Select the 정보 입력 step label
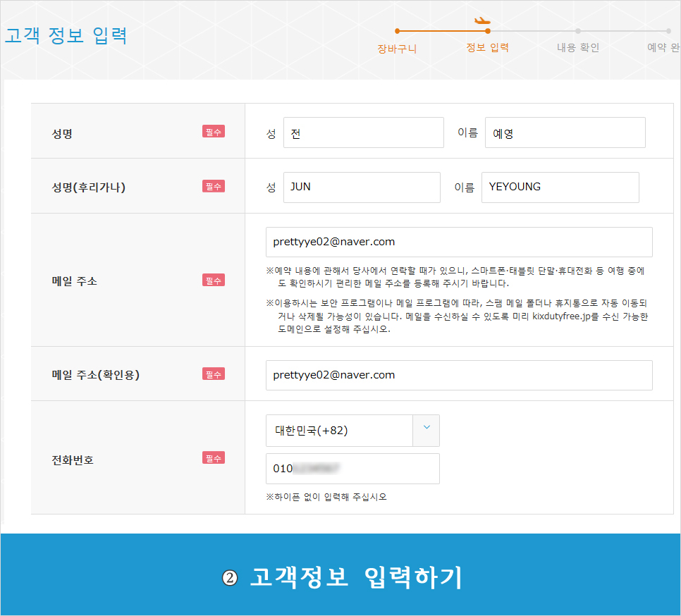The image size is (681, 616). coord(487,48)
